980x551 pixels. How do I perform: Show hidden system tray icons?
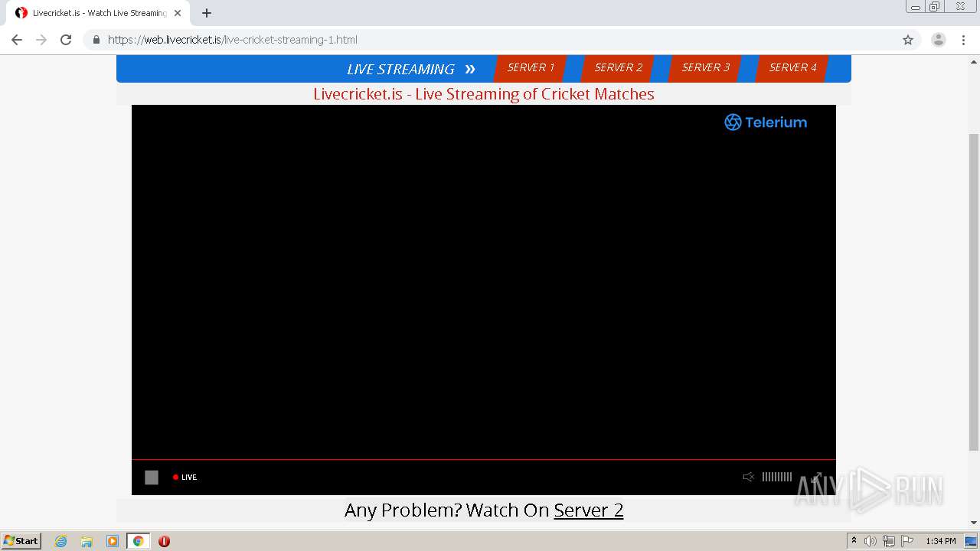854,541
